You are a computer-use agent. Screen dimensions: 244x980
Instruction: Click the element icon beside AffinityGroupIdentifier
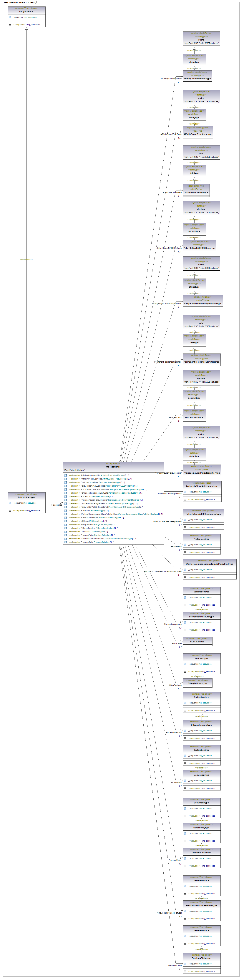click(x=65, y=475)
